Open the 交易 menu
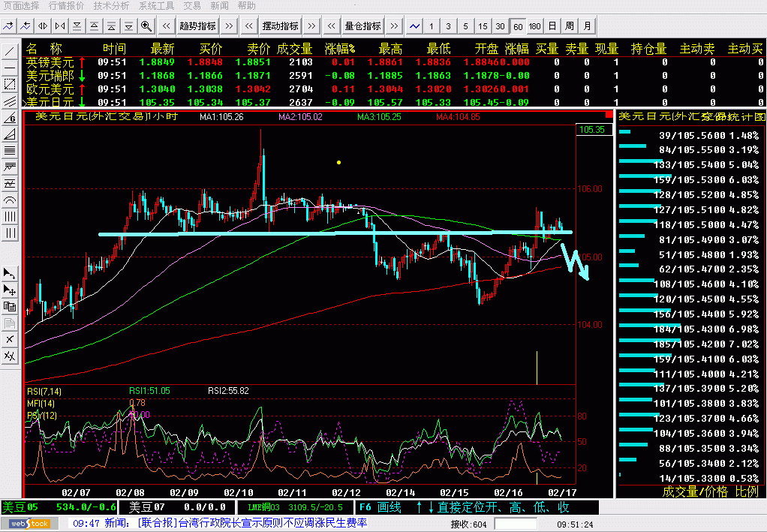 point(192,6)
